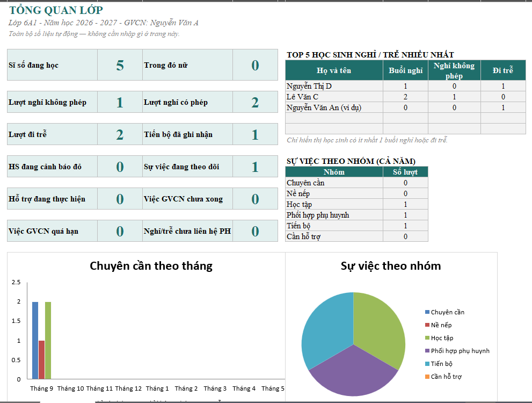Click the purple slice of the pie chart
Image resolution: width=532 pixels, height=403 pixels.
353,373
